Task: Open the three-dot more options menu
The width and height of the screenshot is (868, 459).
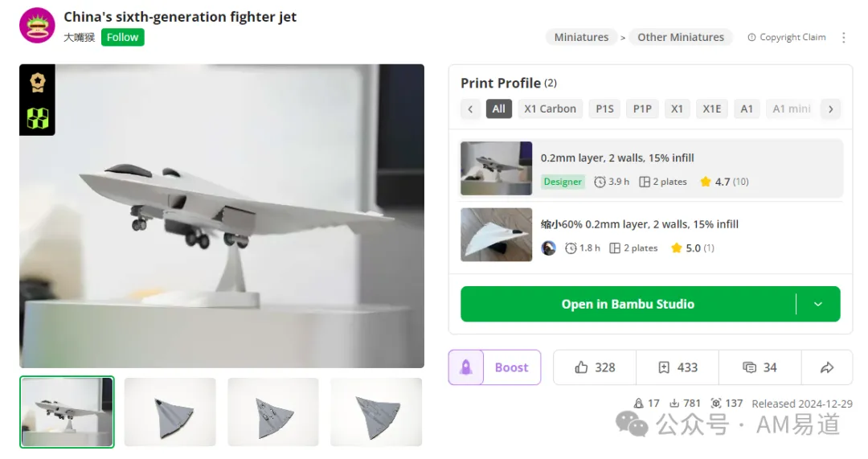Action: point(843,37)
